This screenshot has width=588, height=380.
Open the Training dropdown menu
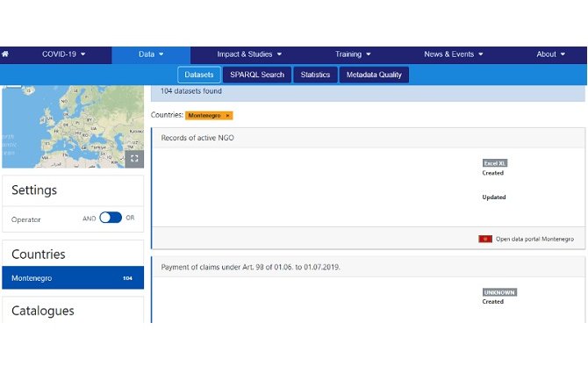pos(353,54)
